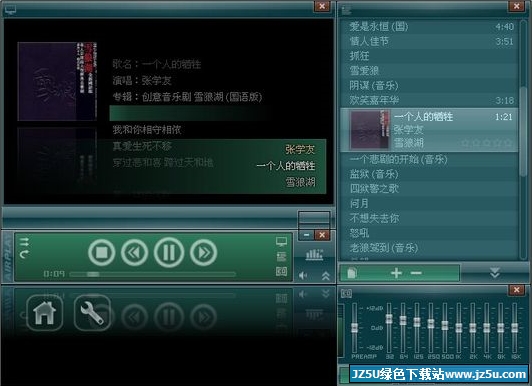Adjust the 16K equalizer slider
532x386 pixels.
pyautogui.click(x=514, y=328)
